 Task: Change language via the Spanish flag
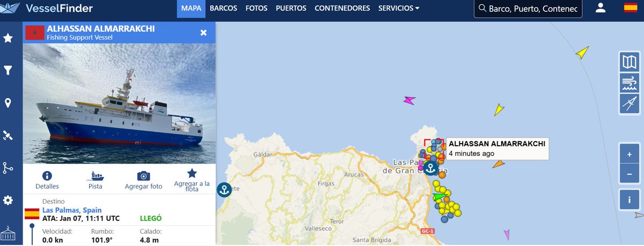pyautogui.click(x=630, y=8)
